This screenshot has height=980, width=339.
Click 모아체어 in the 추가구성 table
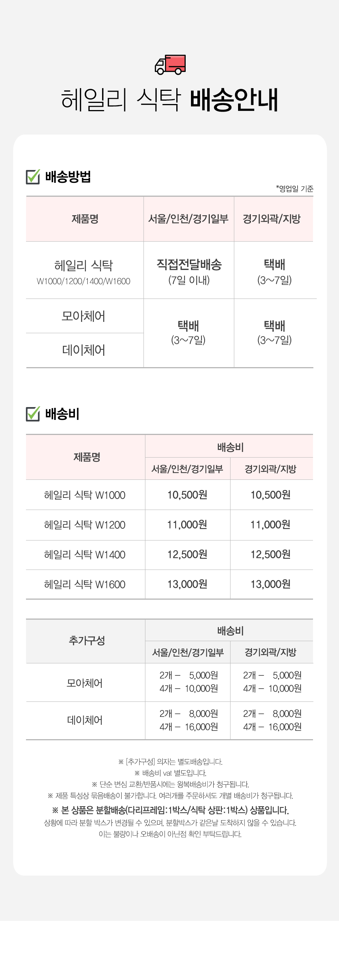(85, 683)
